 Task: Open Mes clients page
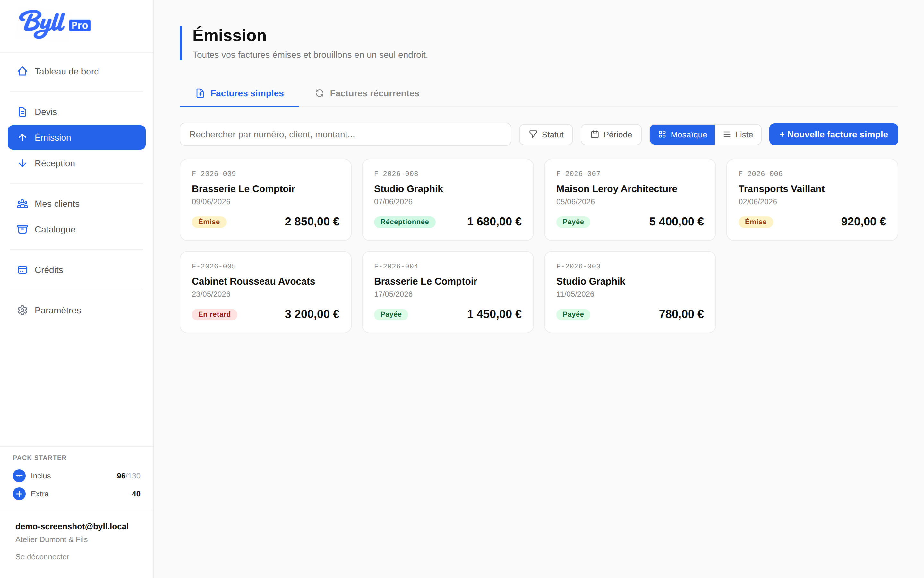point(77,204)
